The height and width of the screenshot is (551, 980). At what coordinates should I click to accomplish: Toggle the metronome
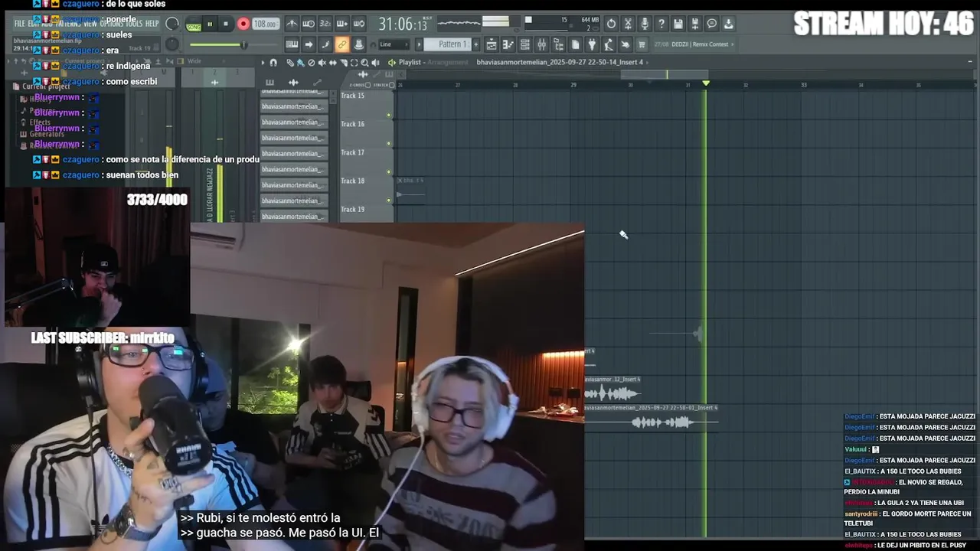point(292,24)
